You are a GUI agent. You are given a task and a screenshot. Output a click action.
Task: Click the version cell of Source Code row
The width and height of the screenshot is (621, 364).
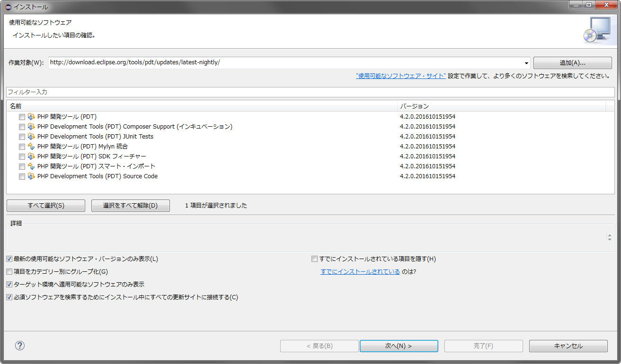(x=427, y=176)
